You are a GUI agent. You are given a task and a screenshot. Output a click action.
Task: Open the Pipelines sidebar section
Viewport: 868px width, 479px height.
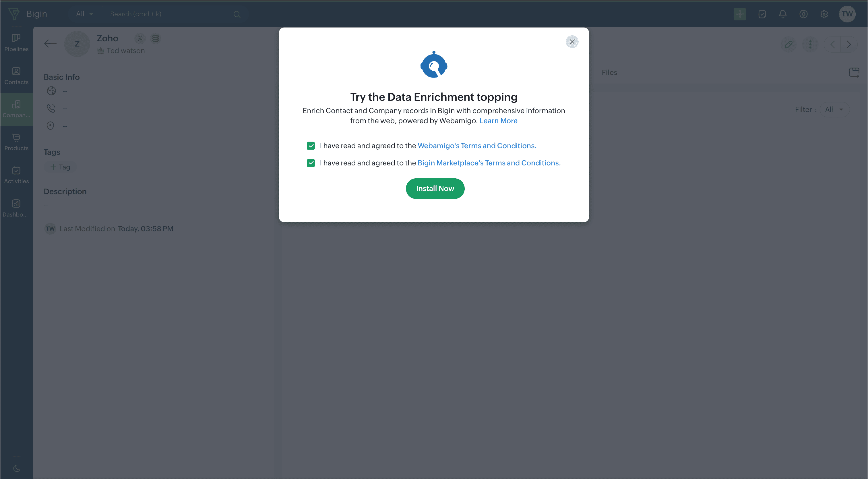click(16, 43)
